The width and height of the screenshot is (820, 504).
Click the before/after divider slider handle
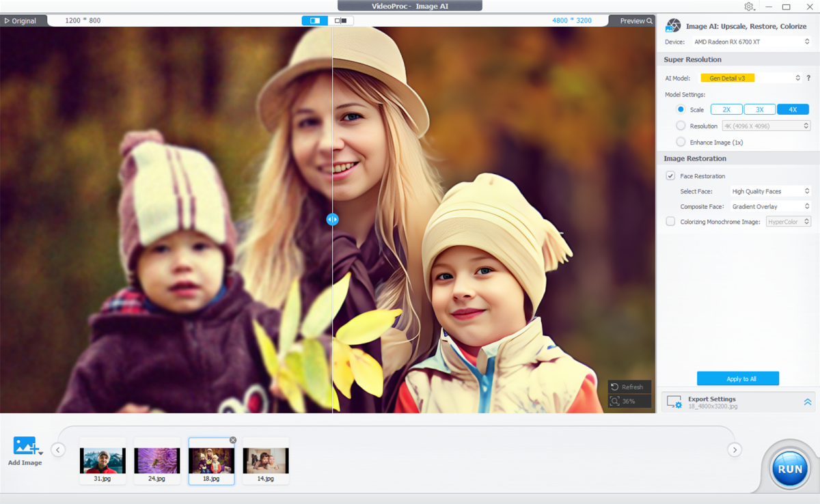(x=332, y=219)
